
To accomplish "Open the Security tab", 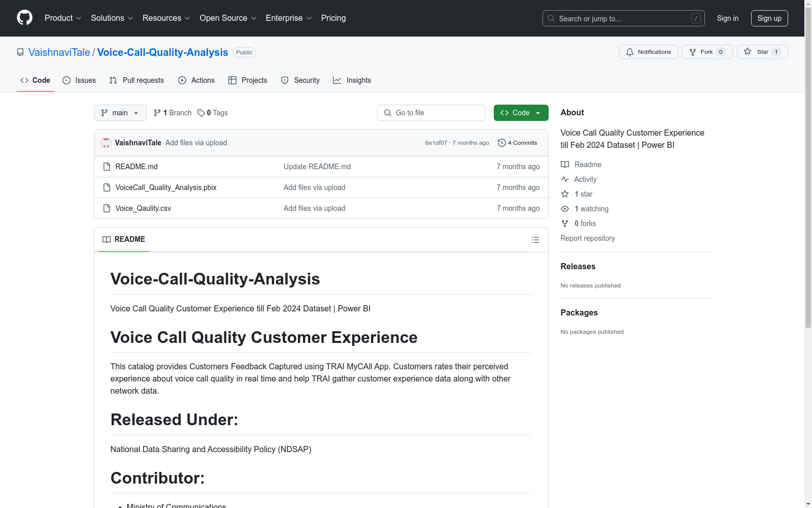I will pos(300,80).
